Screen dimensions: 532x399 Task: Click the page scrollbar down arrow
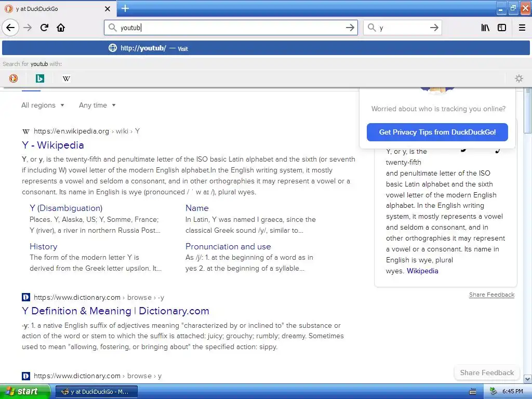[528, 379]
